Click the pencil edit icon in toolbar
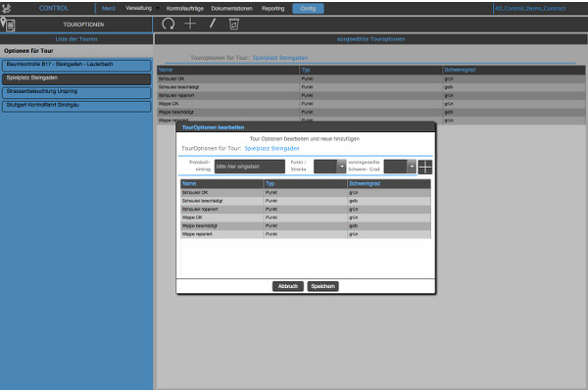588x392 pixels. [x=212, y=23]
